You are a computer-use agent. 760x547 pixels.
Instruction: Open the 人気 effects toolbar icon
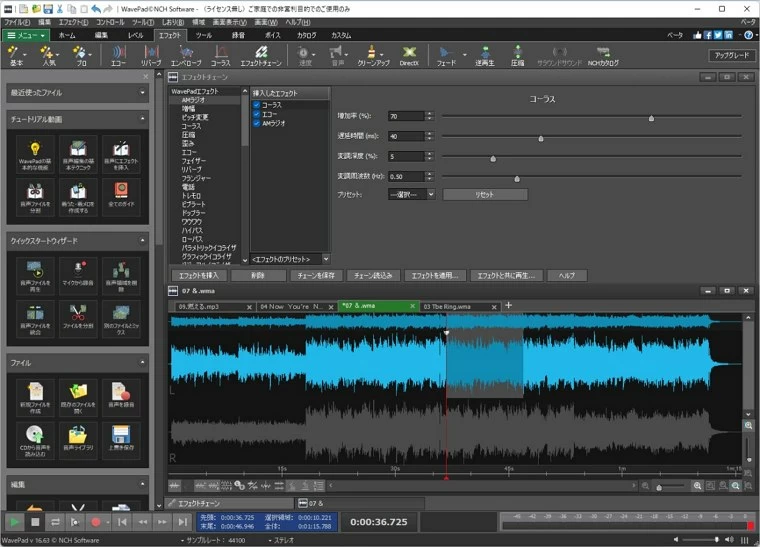[x=48, y=56]
